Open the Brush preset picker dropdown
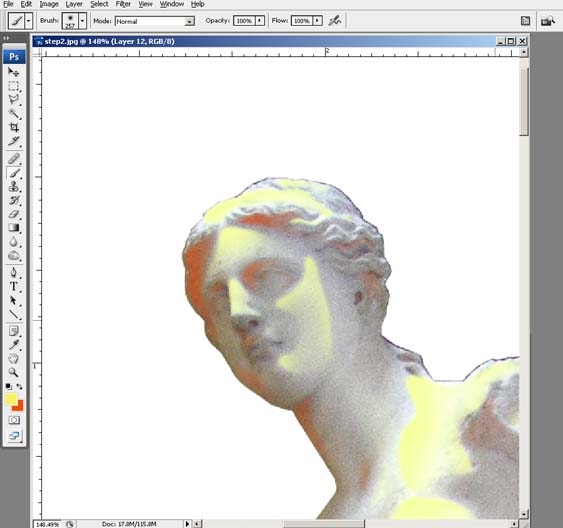Image resolution: width=563 pixels, height=528 pixels. point(82,21)
